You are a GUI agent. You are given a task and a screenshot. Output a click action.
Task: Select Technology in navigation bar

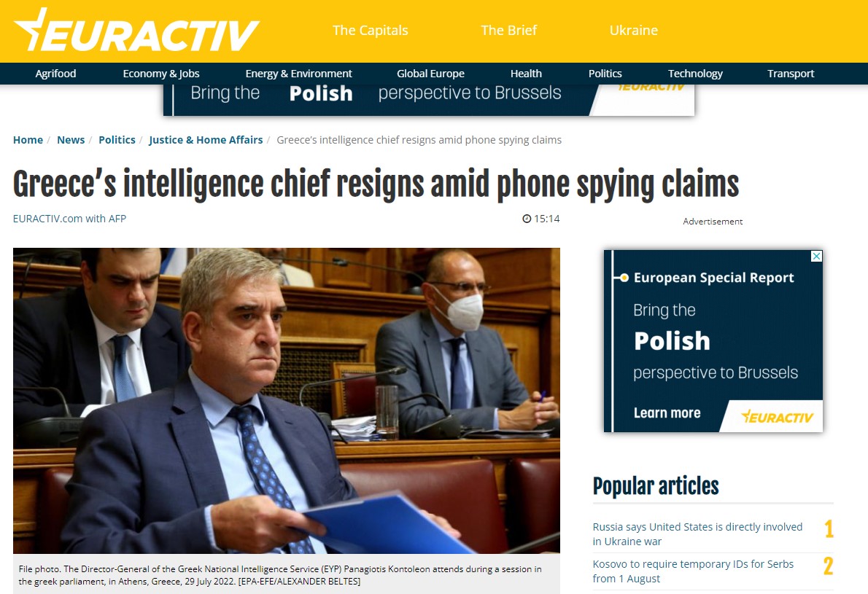(x=695, y=74)
